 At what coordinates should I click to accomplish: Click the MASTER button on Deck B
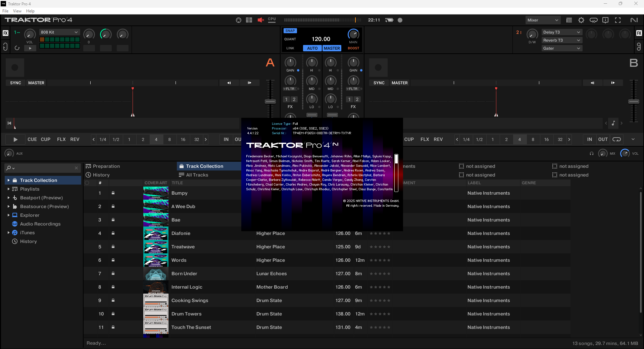point(399,83)
